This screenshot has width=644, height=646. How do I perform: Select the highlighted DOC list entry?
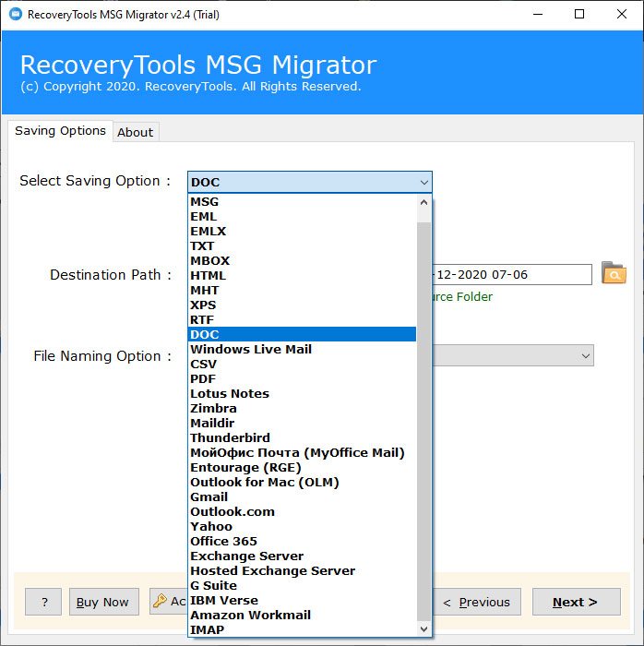(302, 334)
